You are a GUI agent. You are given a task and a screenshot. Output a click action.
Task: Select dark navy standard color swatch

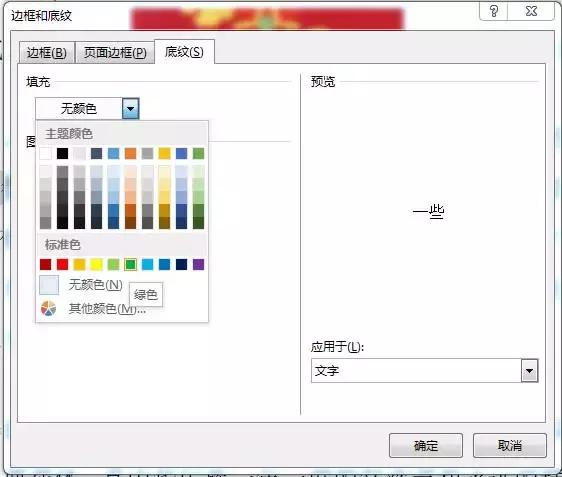point(181,264)
